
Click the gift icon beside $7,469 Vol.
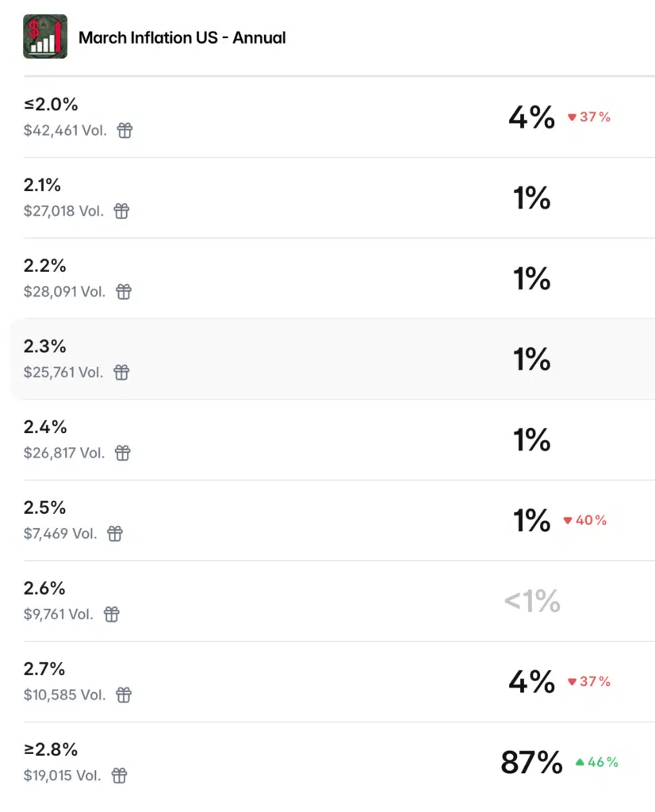coord(115,534)
